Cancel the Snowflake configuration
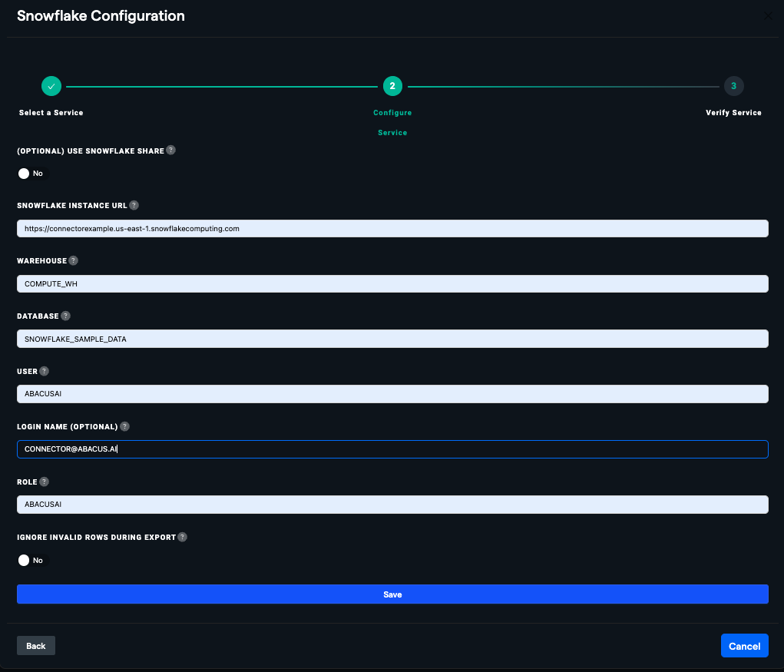 pyautogui.click(x=744, y=646)
